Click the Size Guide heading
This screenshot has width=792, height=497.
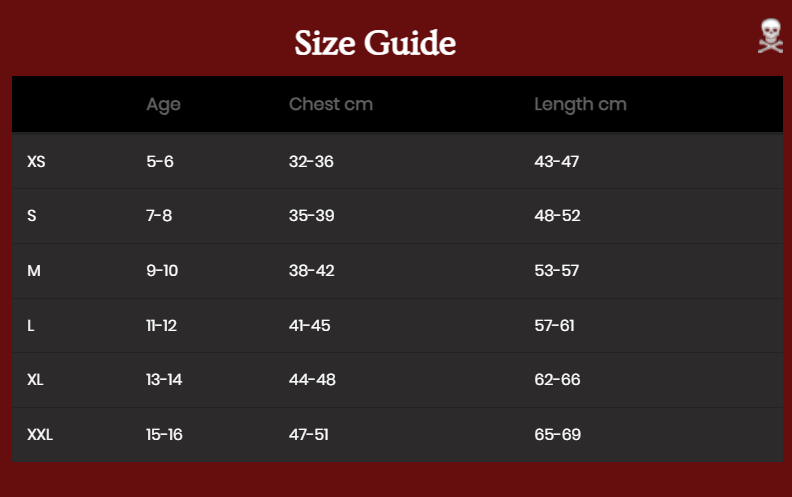375,43
